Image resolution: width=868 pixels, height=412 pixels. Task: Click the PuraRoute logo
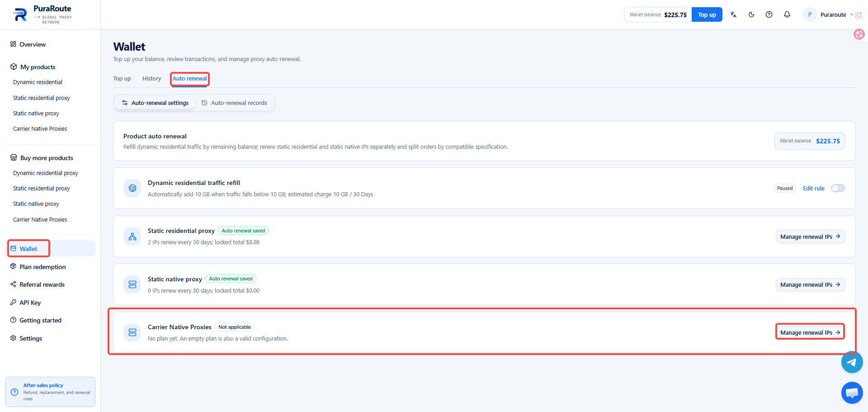point(42,15)
